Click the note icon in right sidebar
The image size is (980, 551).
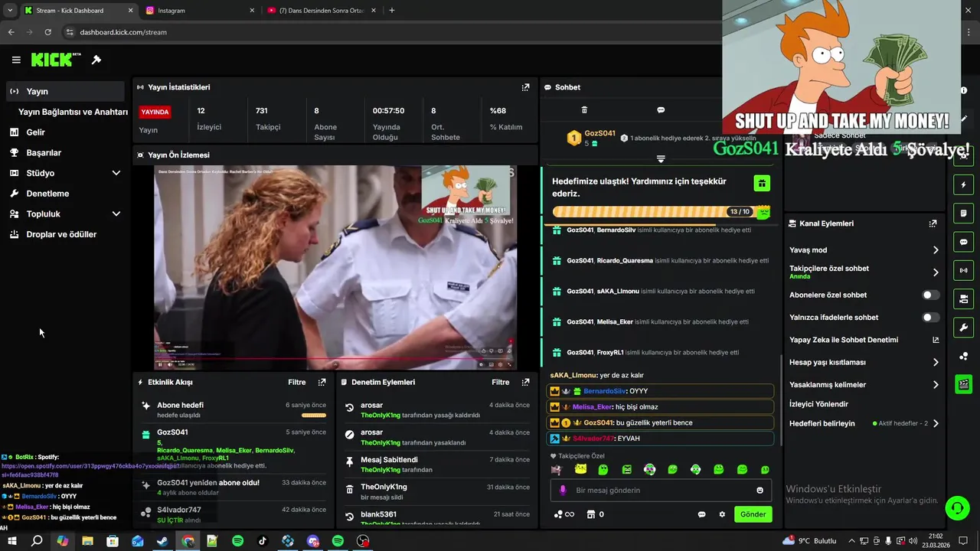(x=963, y=213)
